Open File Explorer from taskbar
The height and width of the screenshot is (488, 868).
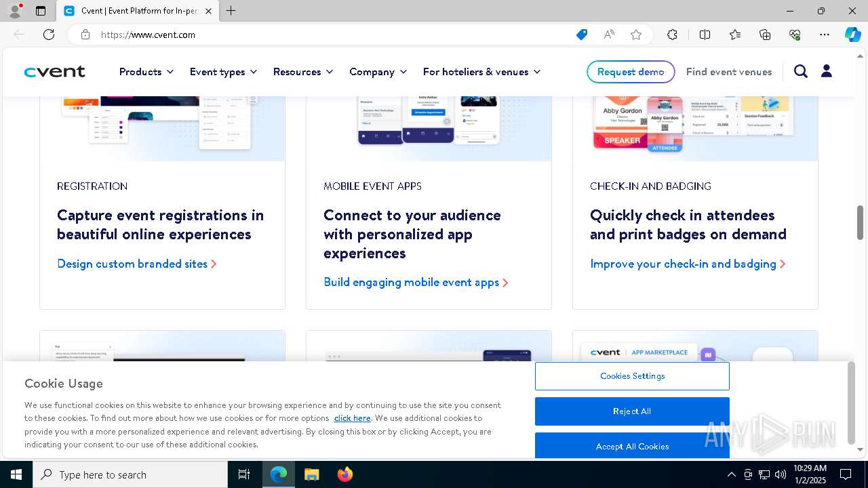point(311,474)
